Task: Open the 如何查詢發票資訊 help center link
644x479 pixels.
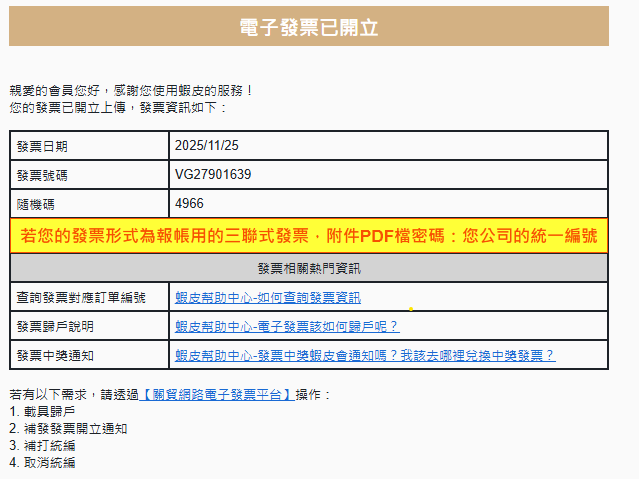Action: [268, 298]
